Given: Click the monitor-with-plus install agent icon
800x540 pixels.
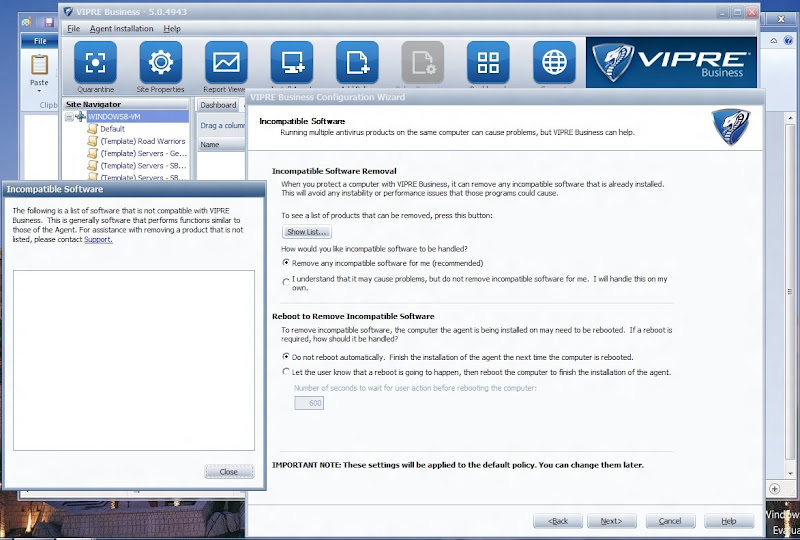Looking at the screenshot, I should (x=292, y=62).
